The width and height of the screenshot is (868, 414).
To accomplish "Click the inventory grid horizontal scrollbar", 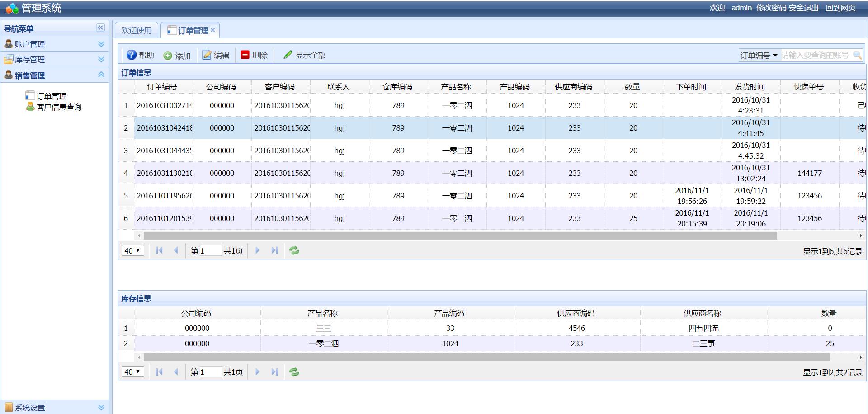I will (x=486, y=357).
